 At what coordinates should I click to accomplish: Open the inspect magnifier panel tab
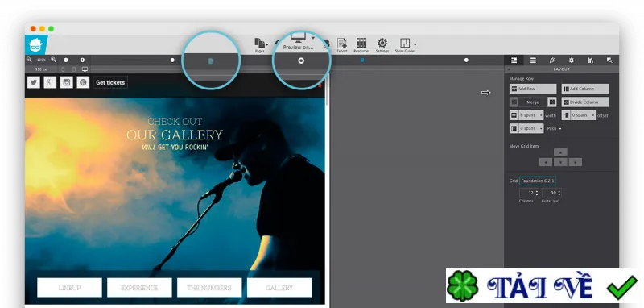tap(609, 60)
